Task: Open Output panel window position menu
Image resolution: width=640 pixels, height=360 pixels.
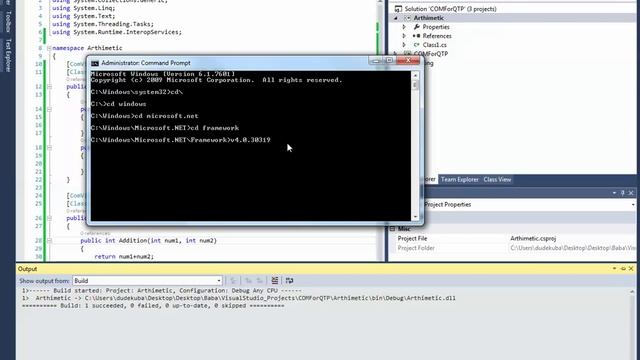Action: [614, 269]
